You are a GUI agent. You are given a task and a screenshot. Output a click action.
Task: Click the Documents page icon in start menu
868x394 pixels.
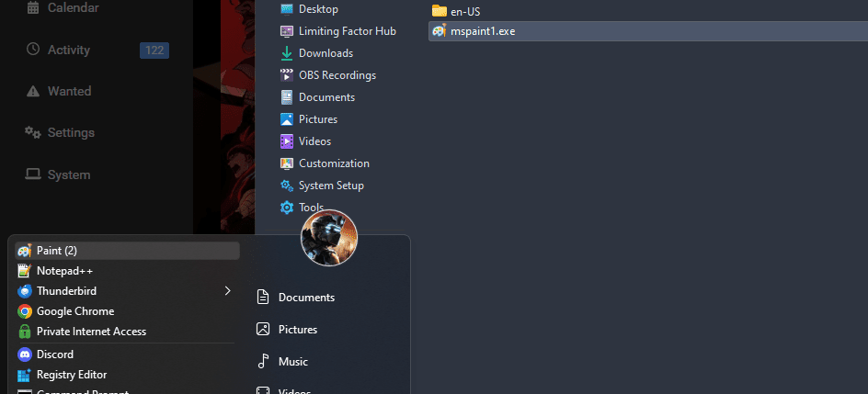point(263,298)
